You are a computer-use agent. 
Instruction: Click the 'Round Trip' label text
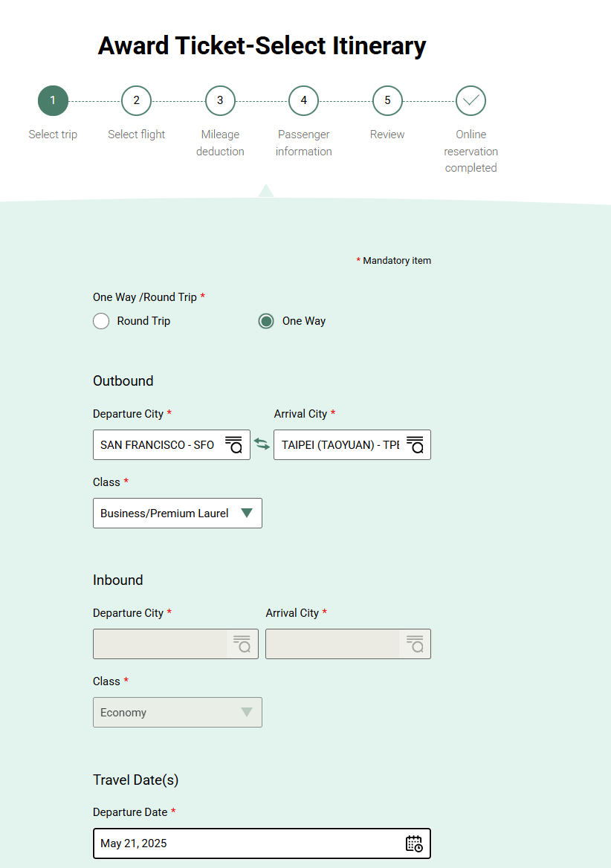coord(144,321)
